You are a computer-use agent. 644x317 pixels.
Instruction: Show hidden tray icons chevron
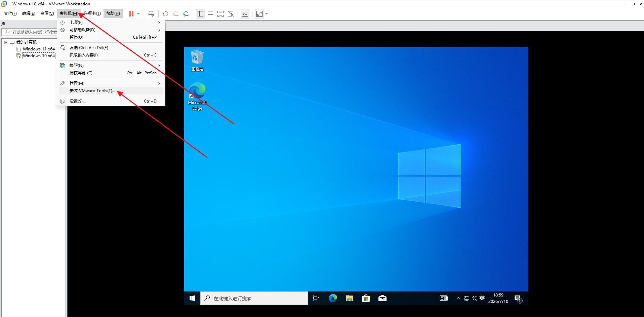click(458, 298)
